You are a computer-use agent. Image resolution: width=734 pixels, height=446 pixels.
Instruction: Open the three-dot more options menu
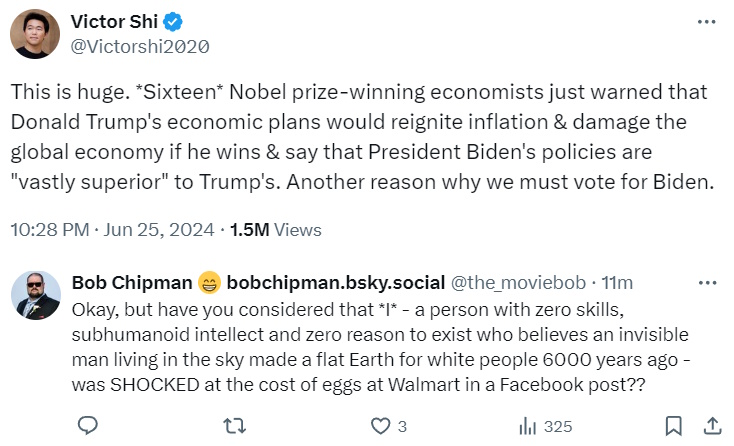click(x=706, y=21)
